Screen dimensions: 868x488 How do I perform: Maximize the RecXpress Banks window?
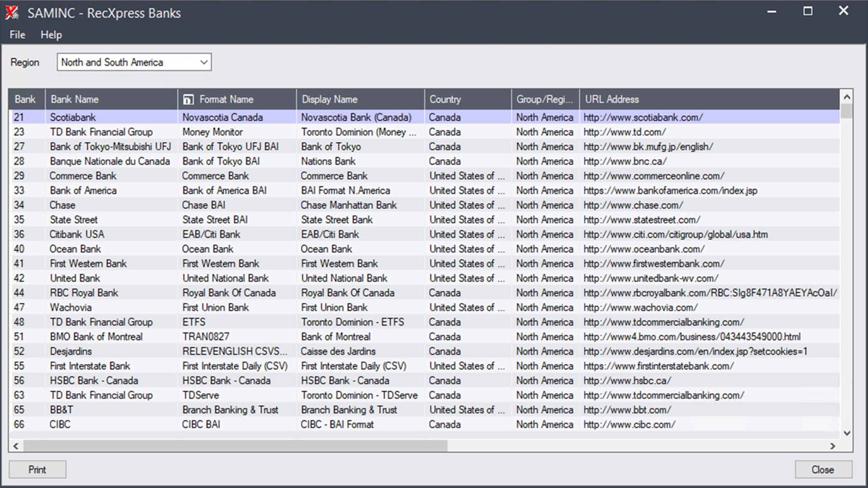808,11
